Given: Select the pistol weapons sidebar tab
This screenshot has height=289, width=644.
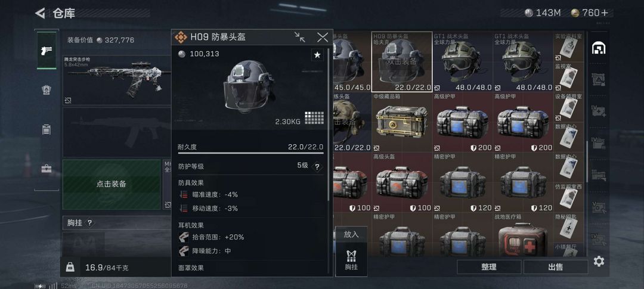Looking at the screenshot, I should [x=47, y=51].
